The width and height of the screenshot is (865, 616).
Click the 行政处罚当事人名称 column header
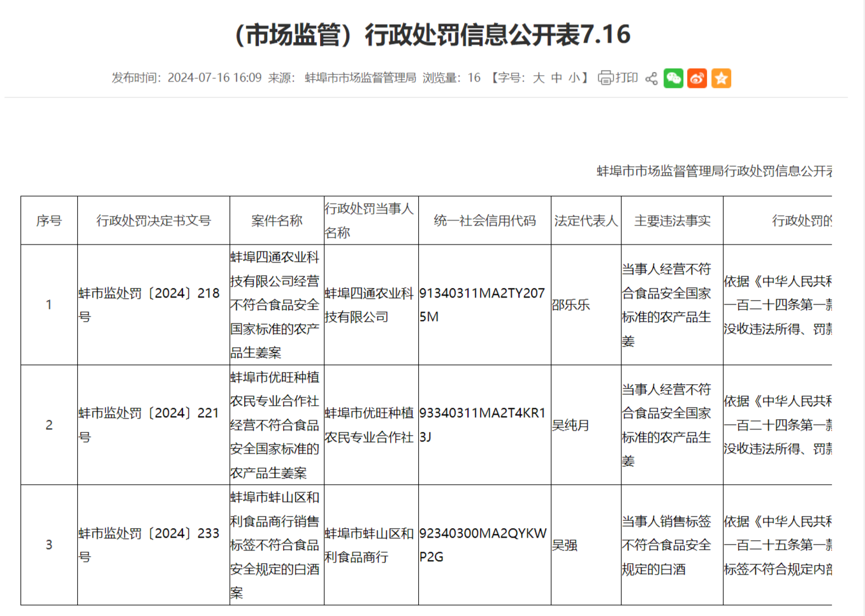click(x=371, y=220)
